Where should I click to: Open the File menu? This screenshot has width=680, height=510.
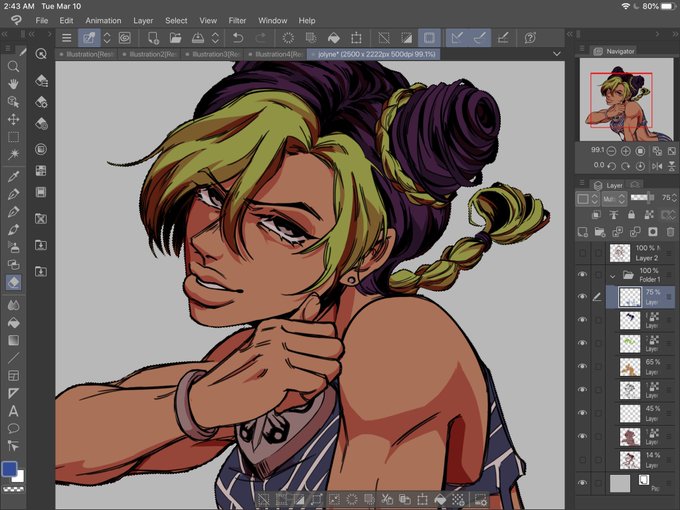(42, 20)
